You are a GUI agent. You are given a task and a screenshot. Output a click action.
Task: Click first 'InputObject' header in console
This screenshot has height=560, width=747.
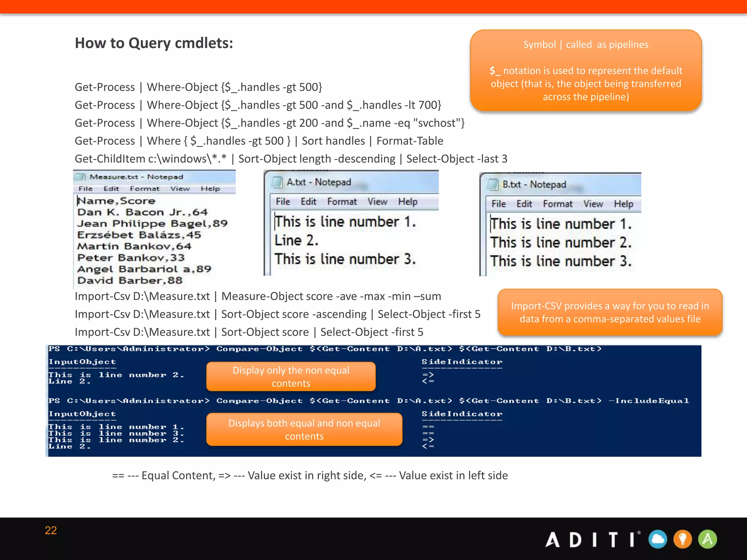point(82,362)
